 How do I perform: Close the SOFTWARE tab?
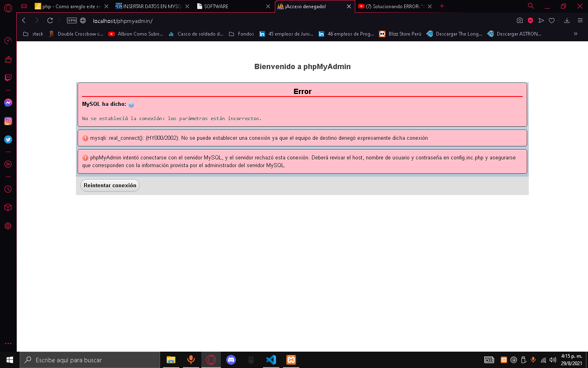[268, 7]
